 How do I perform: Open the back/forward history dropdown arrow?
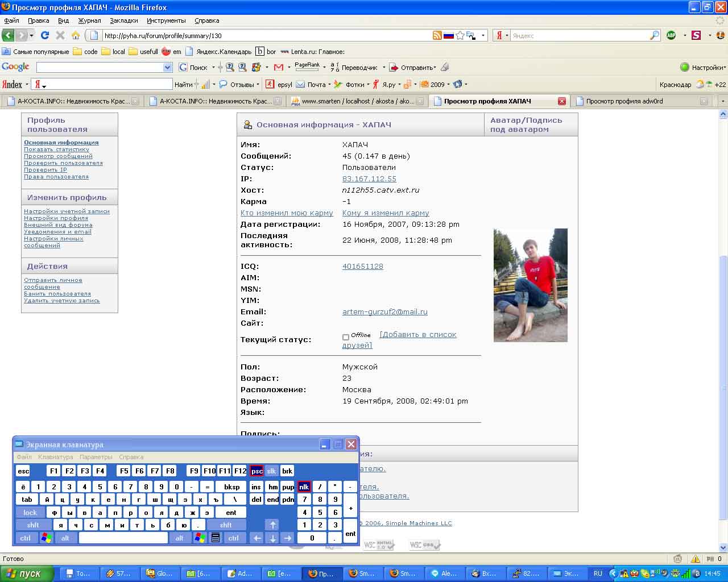pos(31,35)
